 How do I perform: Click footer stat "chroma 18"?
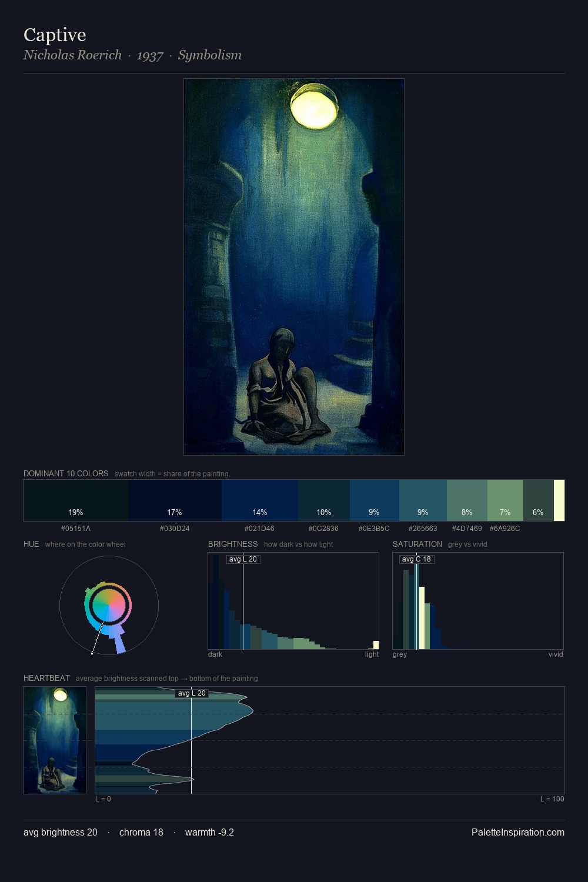(x=141, y=832)
